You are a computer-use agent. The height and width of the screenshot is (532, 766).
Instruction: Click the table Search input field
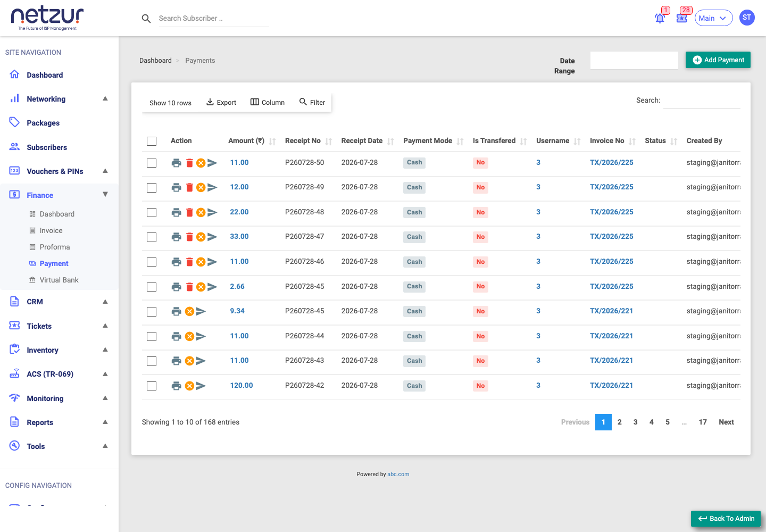pos(702,100)
